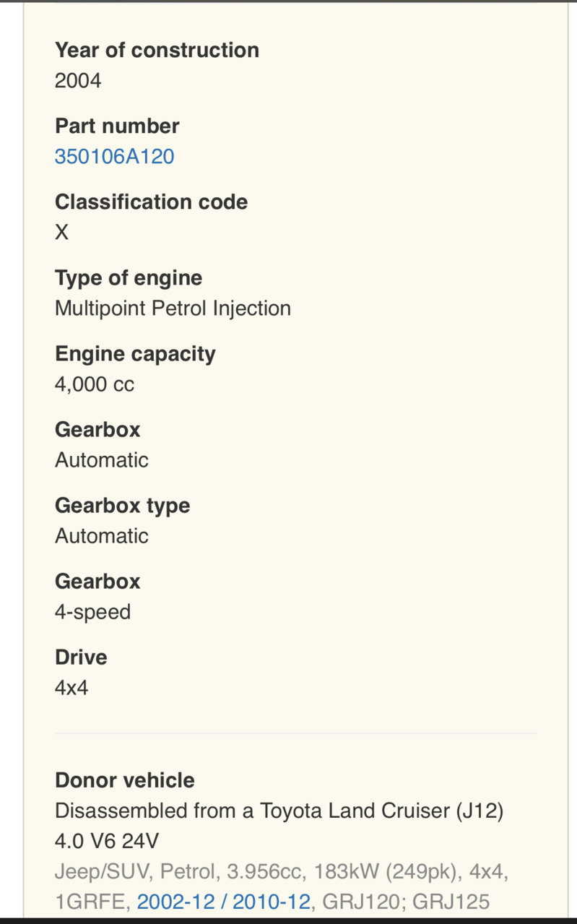
Task: Click the Drive heading
Action: coord(81,657)
